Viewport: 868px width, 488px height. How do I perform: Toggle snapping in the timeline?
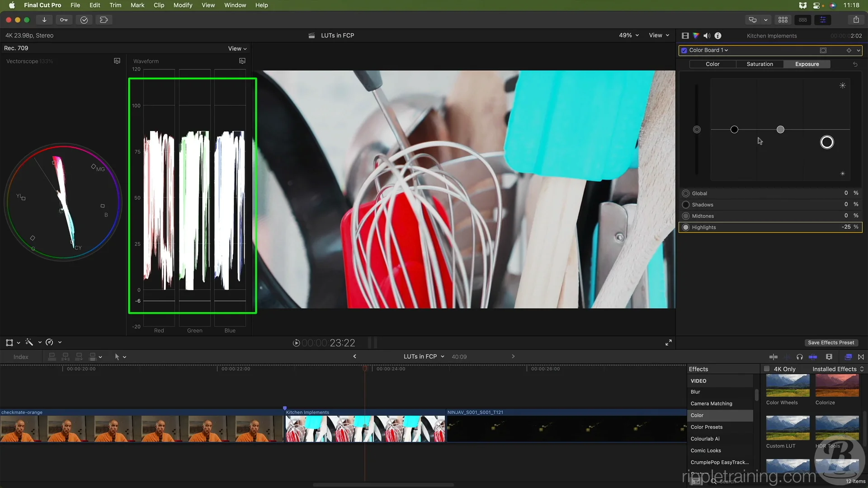click(812, 357)
